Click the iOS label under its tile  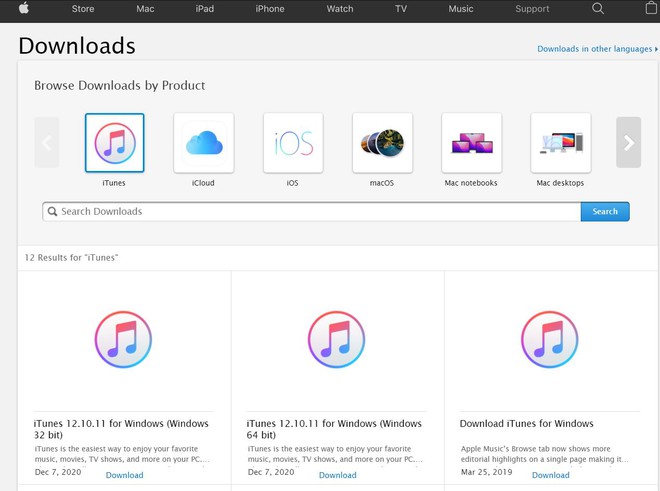click(x=293, y=183)
